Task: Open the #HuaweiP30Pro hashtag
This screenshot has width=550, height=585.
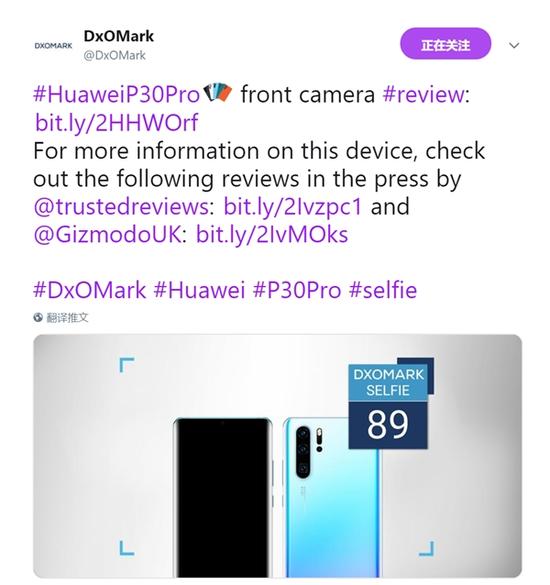Action: click(x=116, y=94)
